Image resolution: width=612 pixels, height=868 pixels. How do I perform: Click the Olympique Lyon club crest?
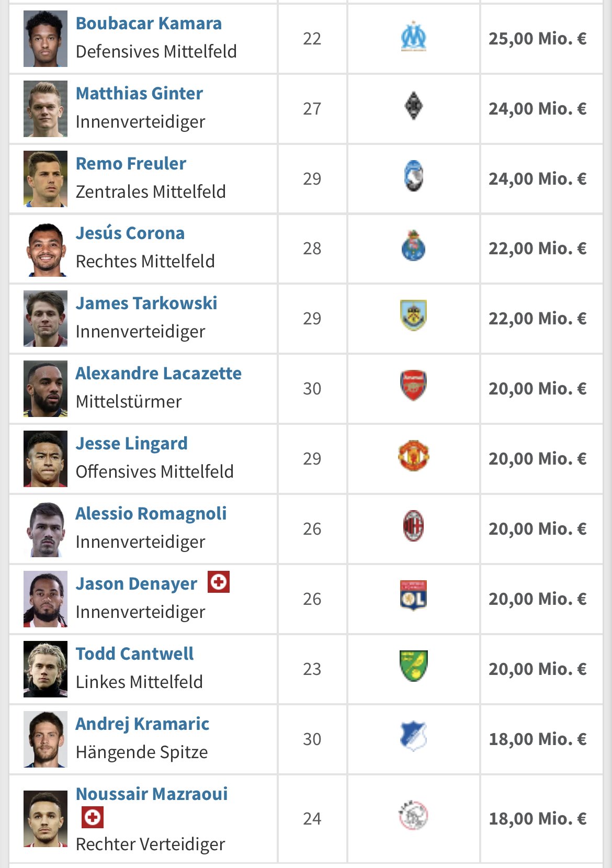(x=413, y=596)
